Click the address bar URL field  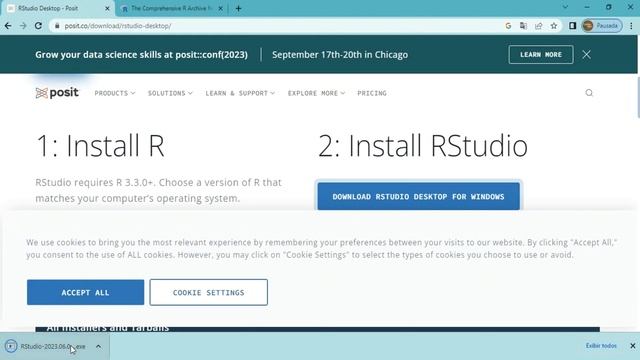278,26
